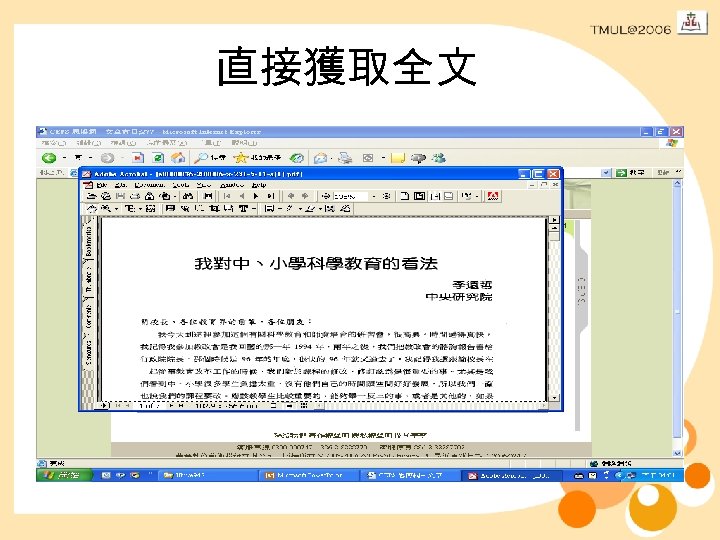Screen dimensions: 720x540
Task: Click the Go button beside IE address bar
Action: tap(630, 173)
